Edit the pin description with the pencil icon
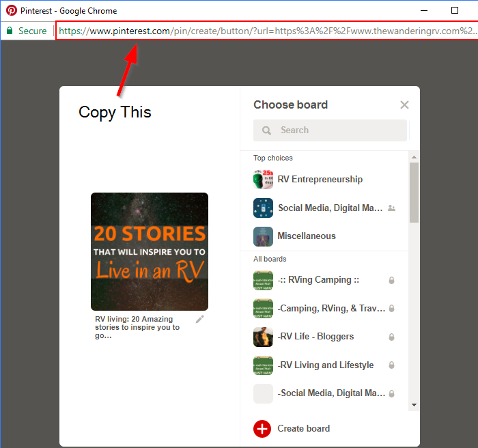The height and width of the screenshot is (448, 478). pos(199,320)
